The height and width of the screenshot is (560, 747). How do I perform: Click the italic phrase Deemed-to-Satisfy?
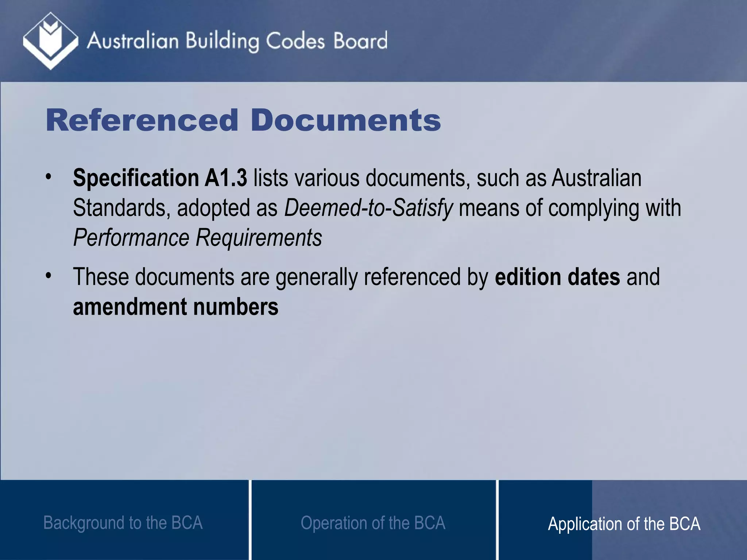click(368, 208)
